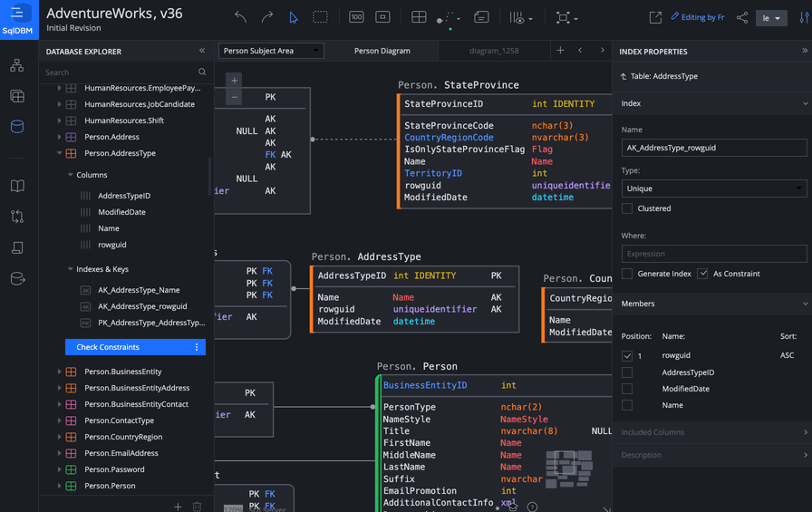The image size is (812, 512).
Task: Select the Check Constraints item
Action: [x=135, y=347]
